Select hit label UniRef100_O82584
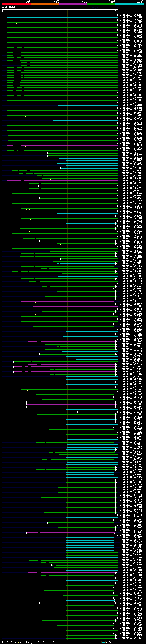The width and height of the screenshot is (146, 644). pyautogui.click(x=131, y=37)
